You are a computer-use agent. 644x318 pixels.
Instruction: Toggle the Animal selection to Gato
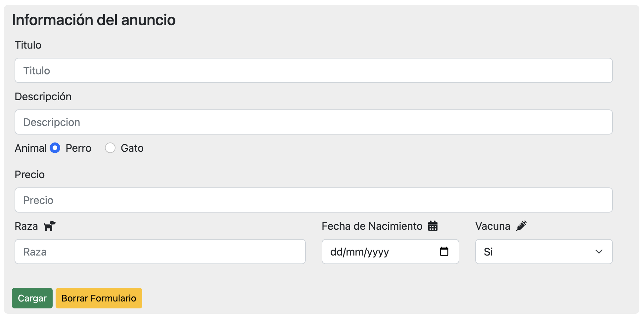tap(110, 148)
